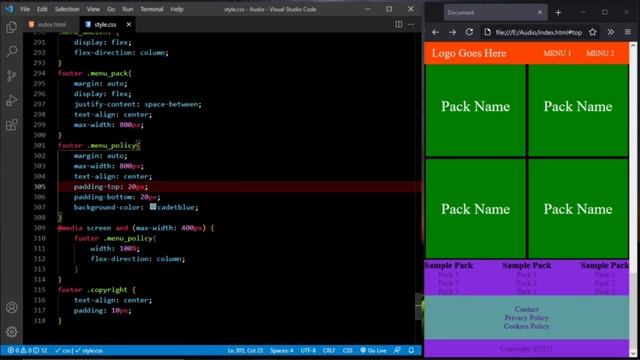Open the Help menu
This screenshot has width=640, height=360.
click(177, 9)
